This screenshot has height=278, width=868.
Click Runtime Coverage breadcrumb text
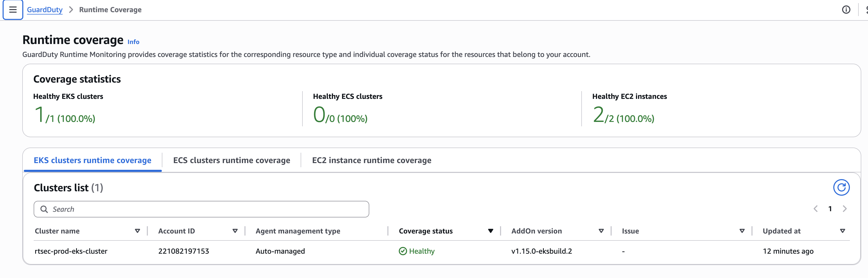click(x=110, y=10)
